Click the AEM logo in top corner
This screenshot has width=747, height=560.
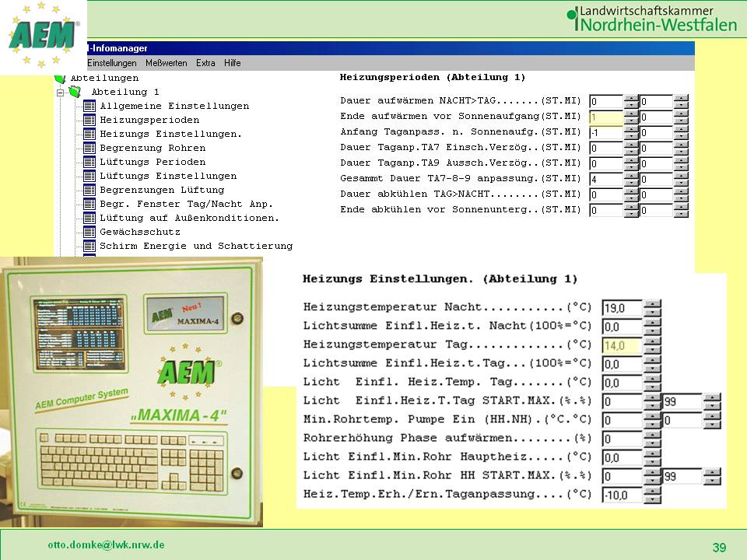pyautogui.click(x=43, y=35)
